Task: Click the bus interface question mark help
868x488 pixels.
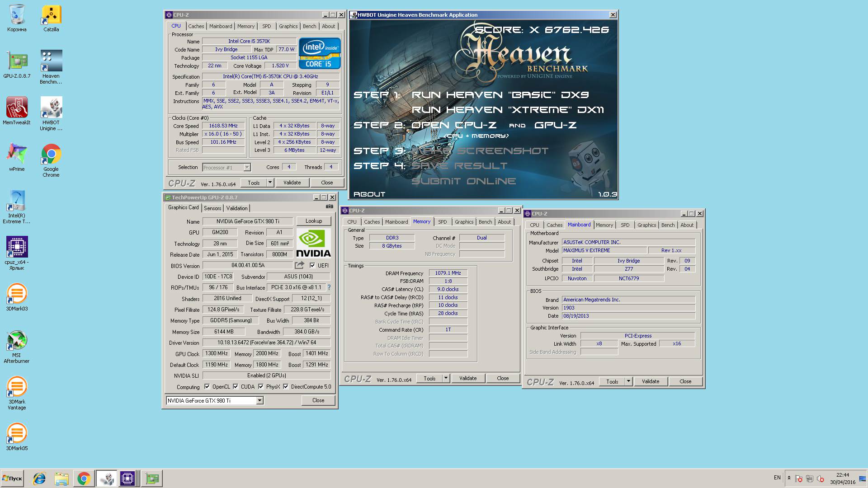Action: 329,287
